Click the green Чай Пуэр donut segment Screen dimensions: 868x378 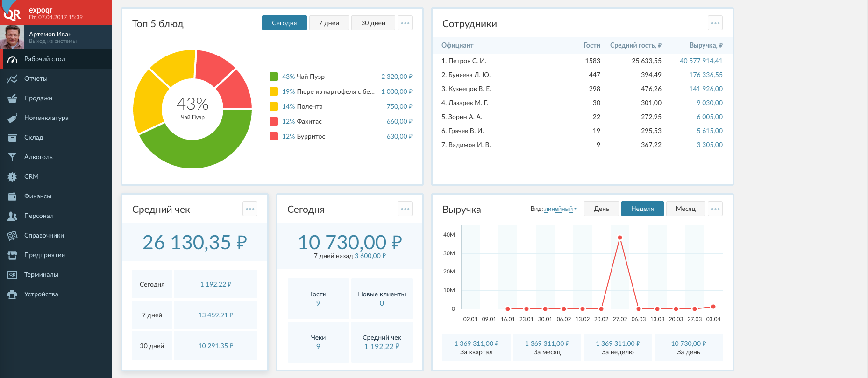pos(201,152)
